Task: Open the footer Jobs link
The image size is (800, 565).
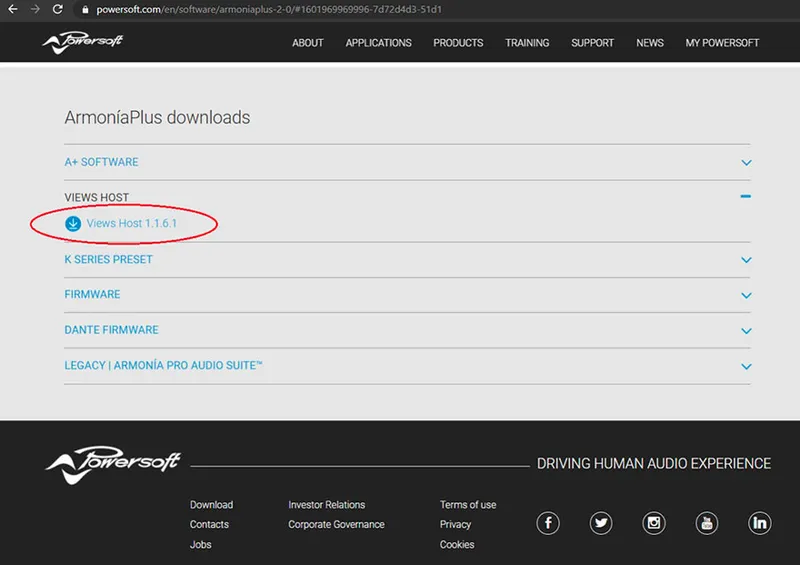Action: coord(201,545)
